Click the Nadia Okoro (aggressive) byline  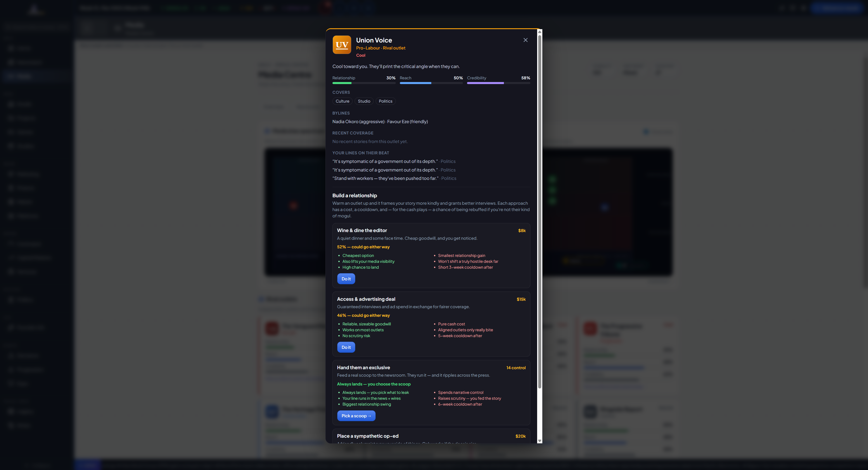pyautogui.click(x=358, y=122)
